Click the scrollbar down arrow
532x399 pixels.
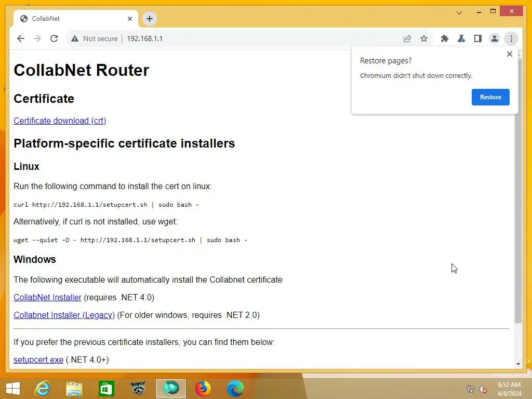tap(518, 364)
